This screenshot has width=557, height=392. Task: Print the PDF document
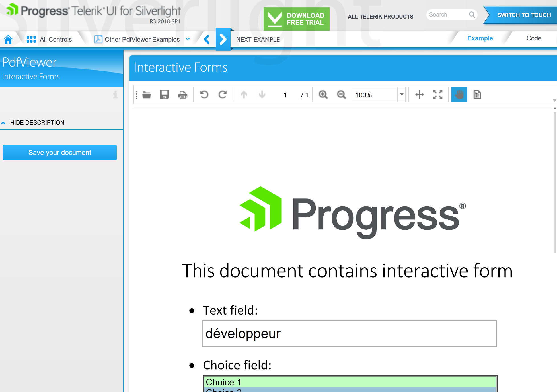coord(182,95)
